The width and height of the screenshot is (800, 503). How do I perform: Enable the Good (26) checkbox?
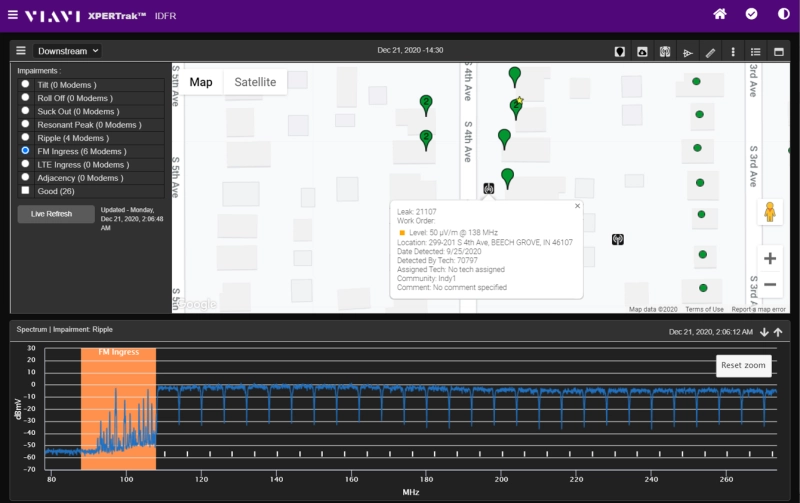click(25, 190)
